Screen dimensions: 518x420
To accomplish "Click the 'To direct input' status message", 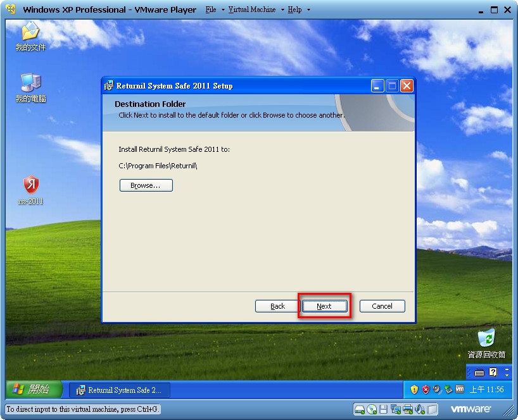I will coord(82,409).
